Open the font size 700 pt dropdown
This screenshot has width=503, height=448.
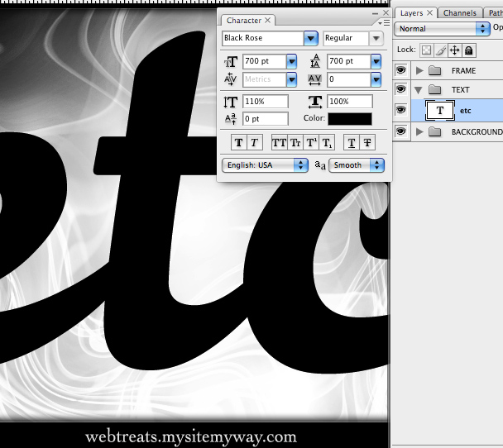coord(291,61)
